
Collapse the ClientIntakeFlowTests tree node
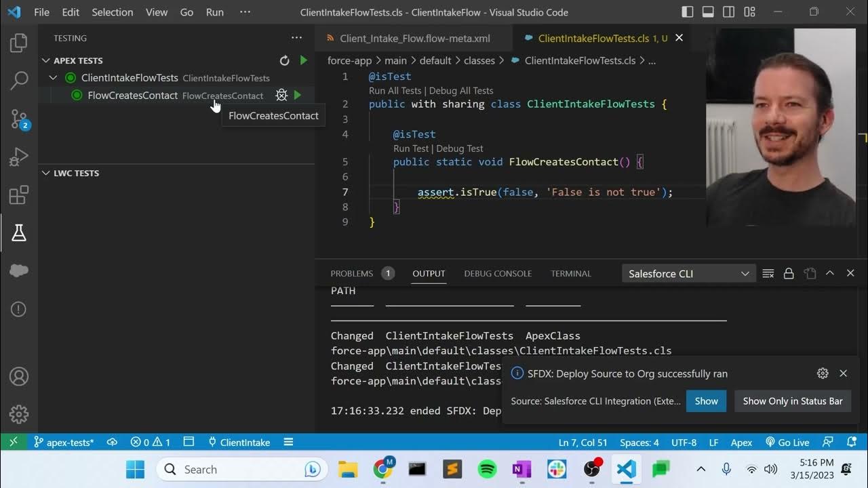click(x=53, y=78)
